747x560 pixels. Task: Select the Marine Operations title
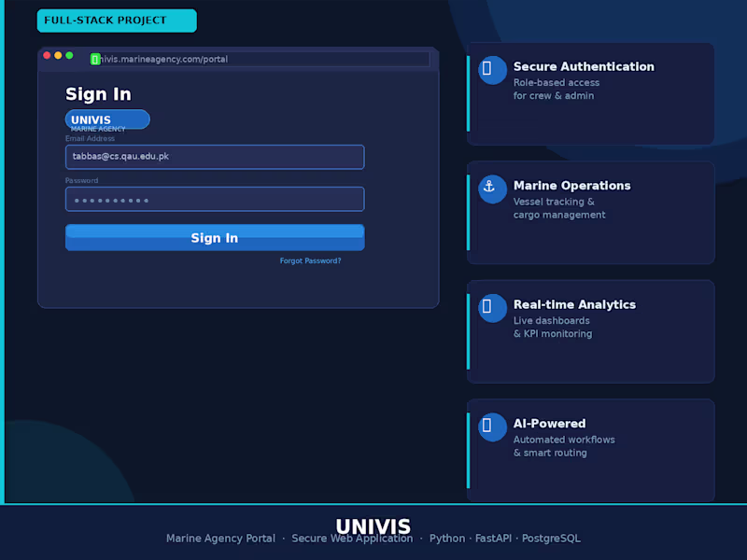tap(571, 186)
